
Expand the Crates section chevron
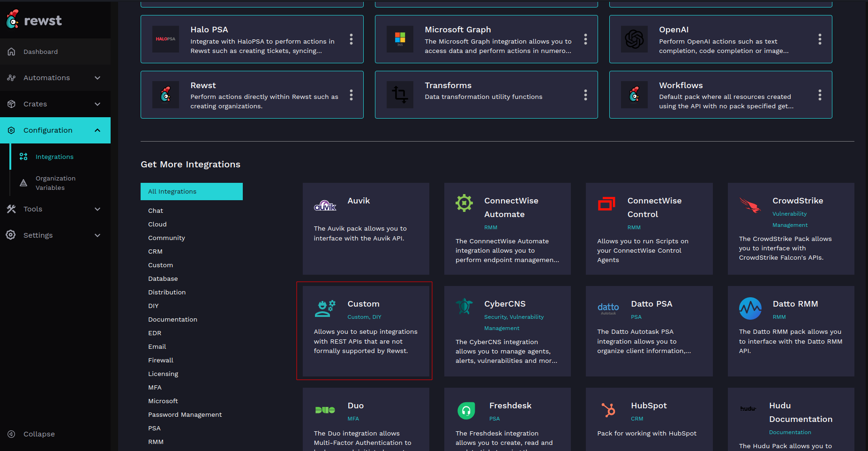[x=97, y=104]
